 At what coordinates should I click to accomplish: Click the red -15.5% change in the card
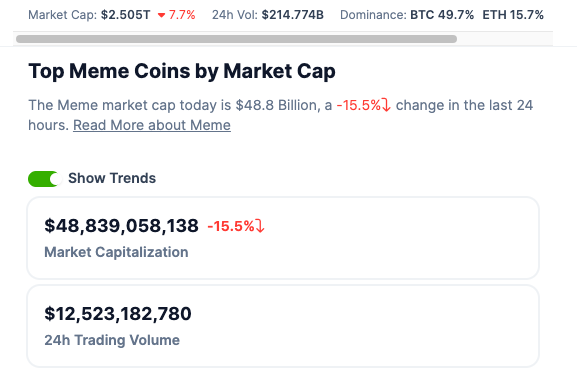(x=231, y=226)
